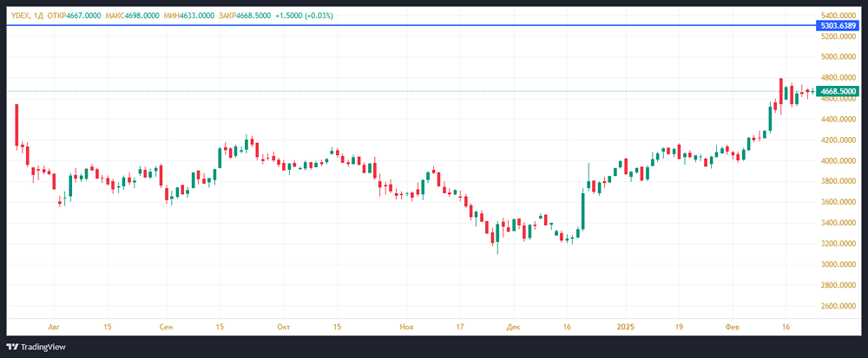Click the 2025 year label on time axis
868x358 pixels.
tap(626, 327)
